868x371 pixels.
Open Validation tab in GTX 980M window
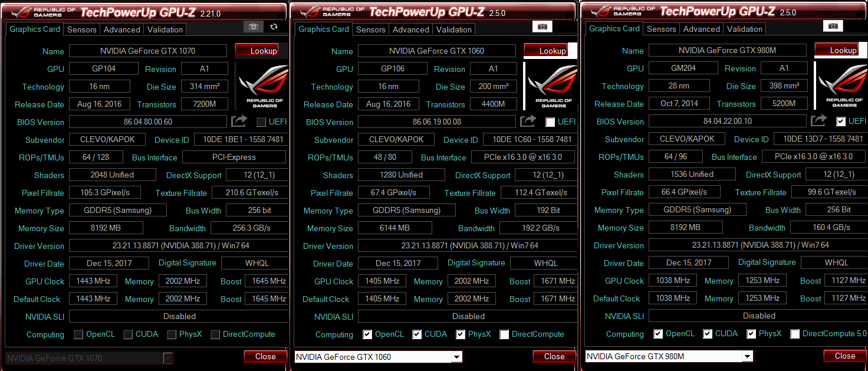click(x=745, y=29)
